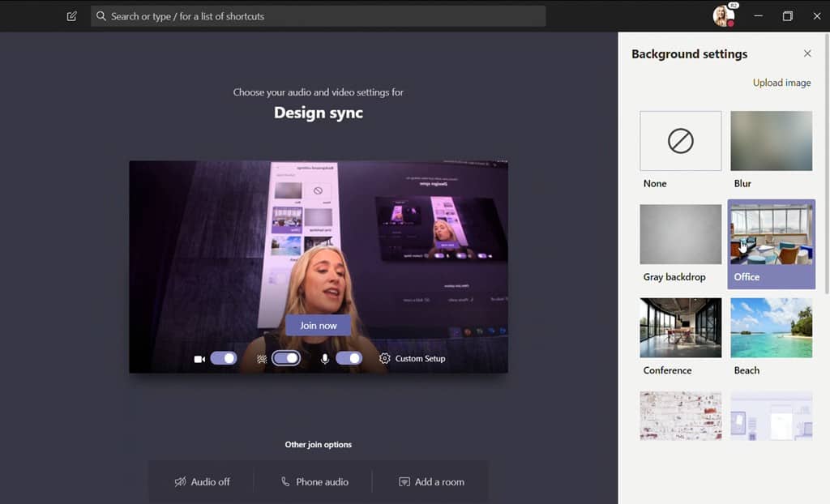
Task: Click the Upload image link
Action: (781, 83)
